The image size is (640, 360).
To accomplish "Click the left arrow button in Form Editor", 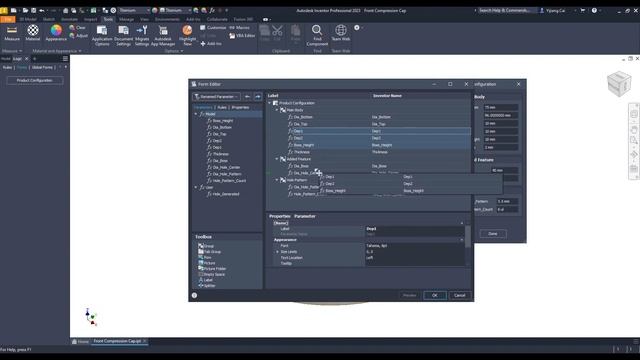I will tap(247, 97).
